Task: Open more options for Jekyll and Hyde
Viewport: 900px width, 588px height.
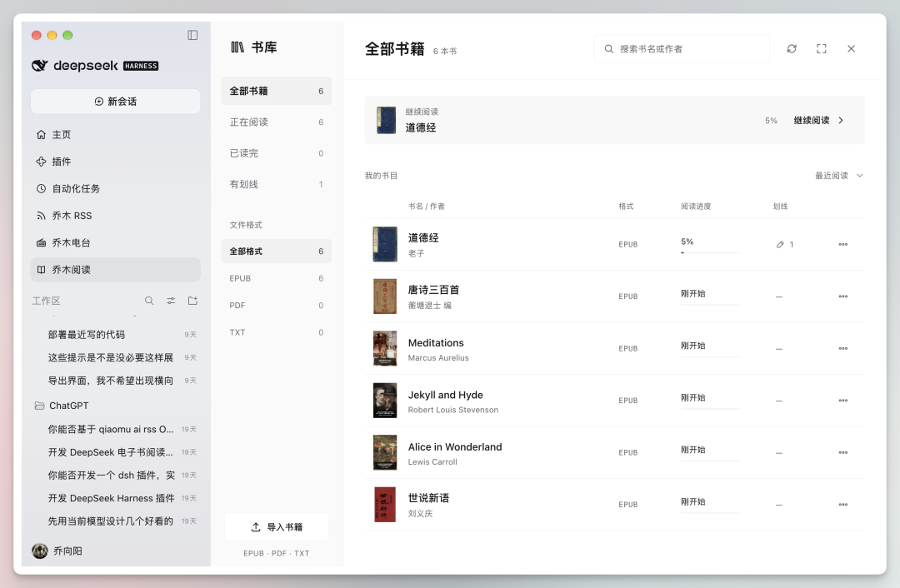Action: [843, 401]
